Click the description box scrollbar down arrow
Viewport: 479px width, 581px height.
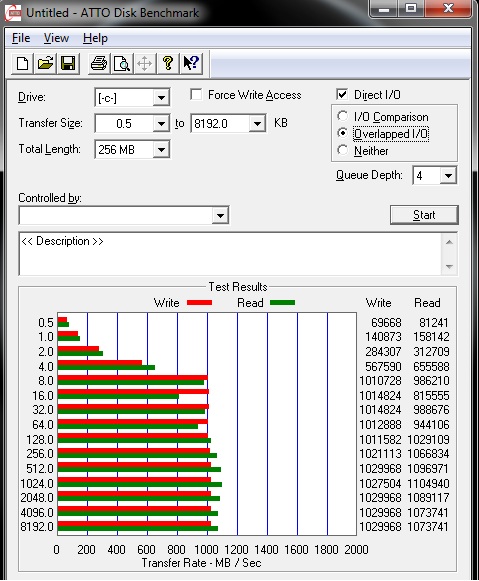[x=449, y=266]
